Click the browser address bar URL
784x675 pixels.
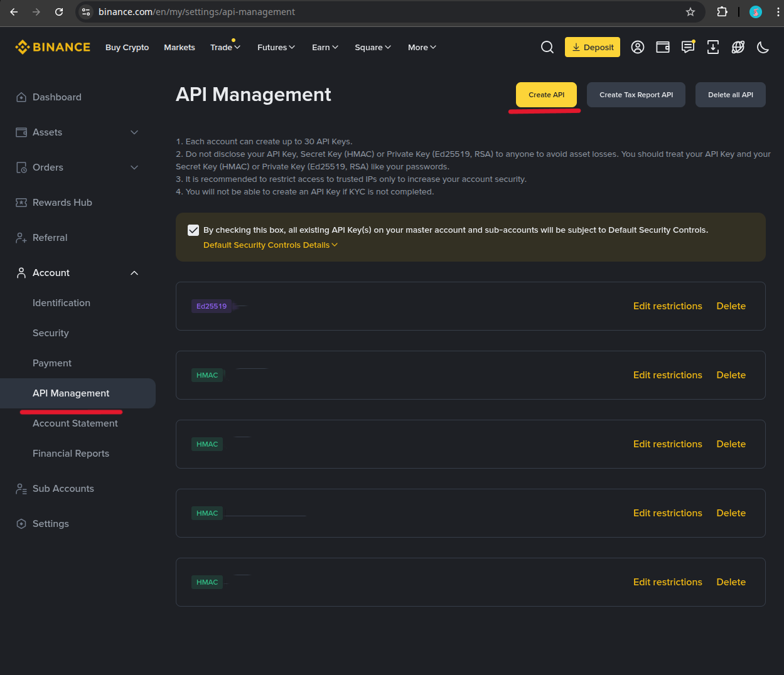(196, 12)
